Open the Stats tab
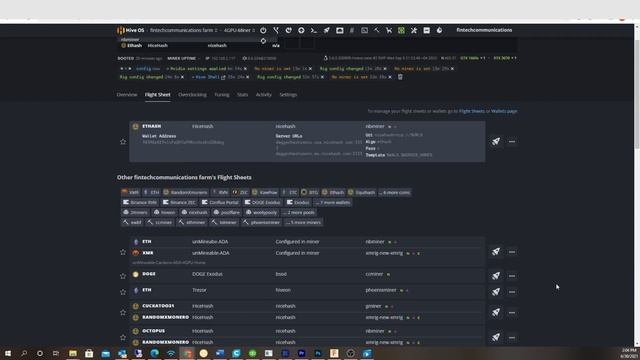This screenshot has height=360, width=640. coord(242,95)
